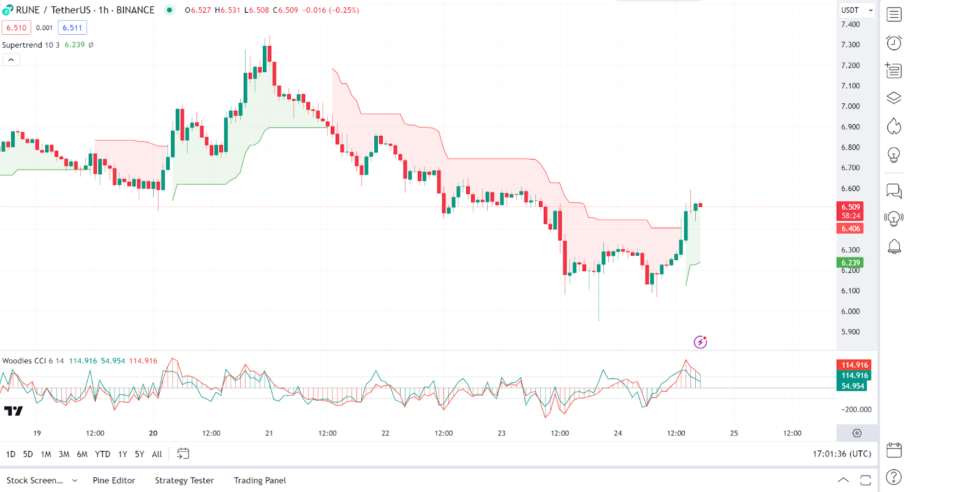Image resolution: width=980 pixels, height=492 pixels.
Task: Select the 6M time range
Action: click(82, 454)
